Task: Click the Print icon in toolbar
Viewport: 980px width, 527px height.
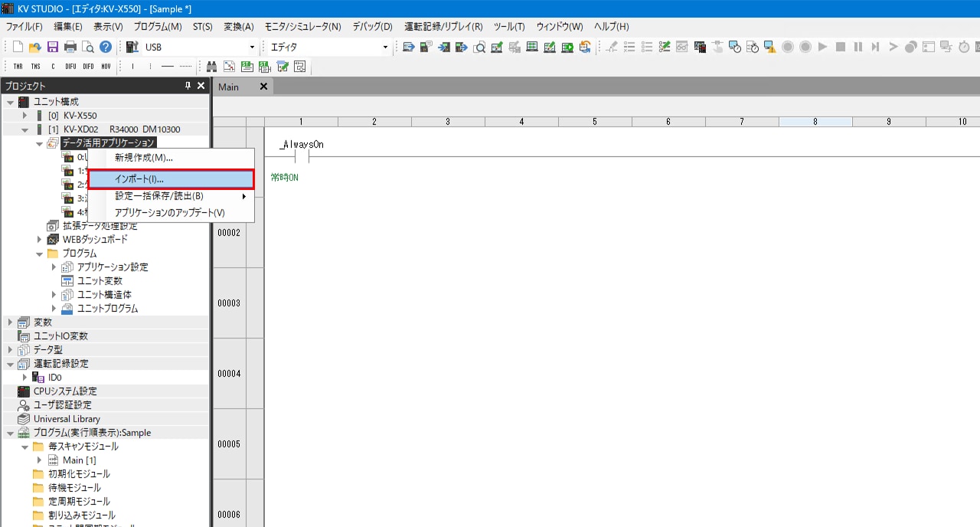Action: tap(70, 47)
